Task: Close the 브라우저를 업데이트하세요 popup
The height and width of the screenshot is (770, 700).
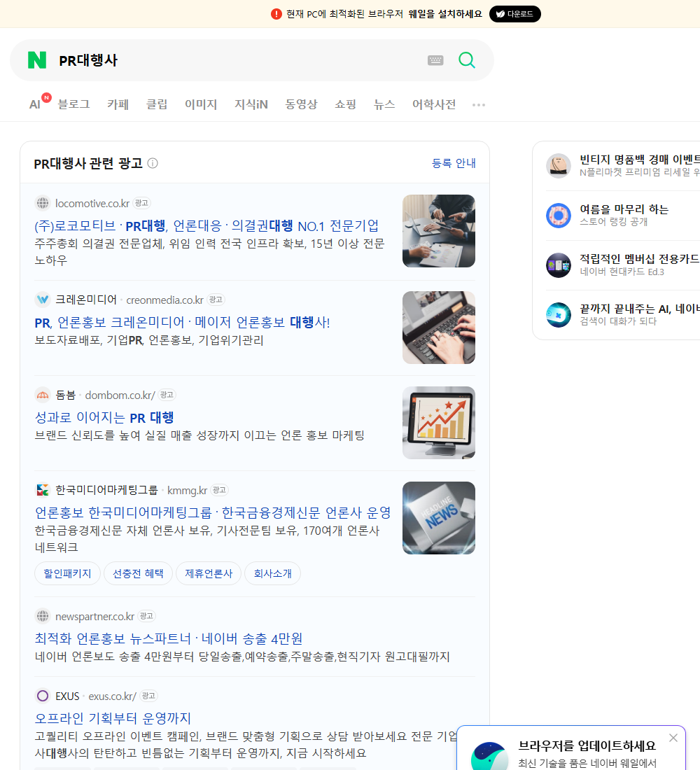Action: pyautogui.click(x=673, y=738)
